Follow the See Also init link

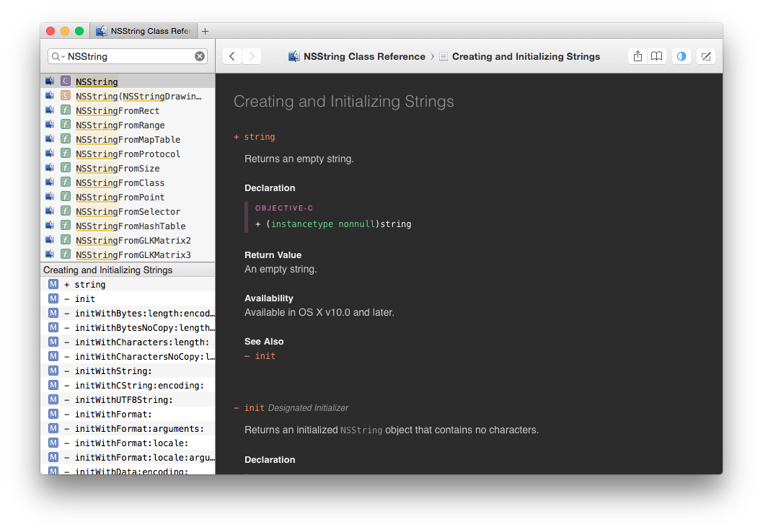[260, 356]
